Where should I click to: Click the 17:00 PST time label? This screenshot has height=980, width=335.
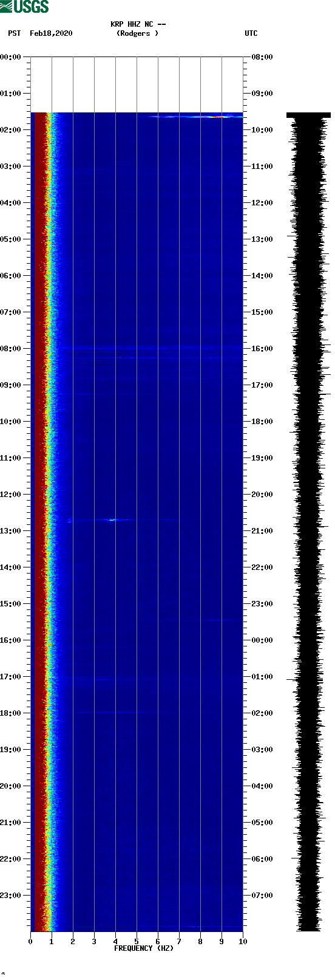pyautogui.click(x=11, y=677)
